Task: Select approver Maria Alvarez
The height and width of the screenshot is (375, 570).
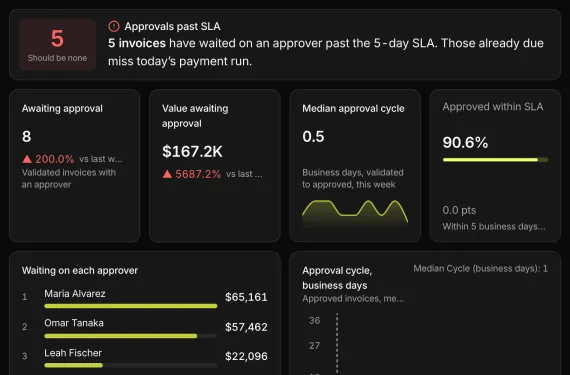Action: 75,294
